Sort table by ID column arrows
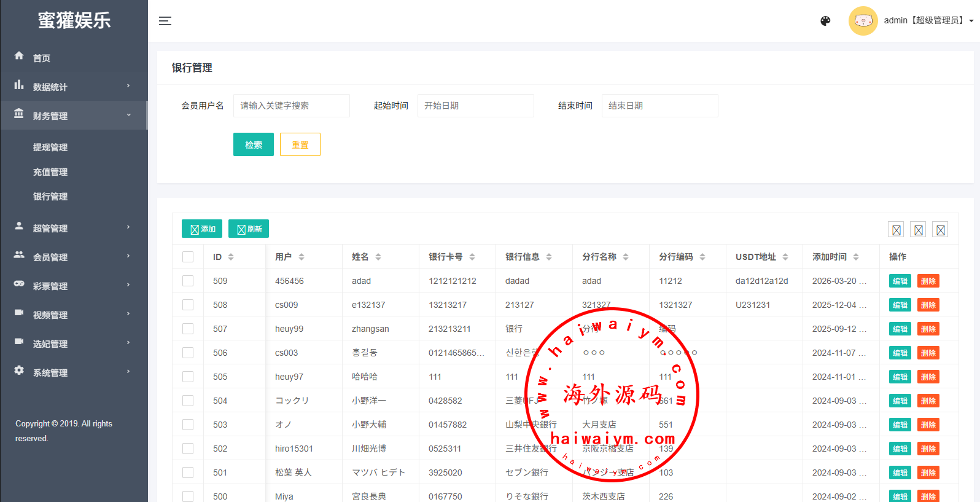 (231, 257)
